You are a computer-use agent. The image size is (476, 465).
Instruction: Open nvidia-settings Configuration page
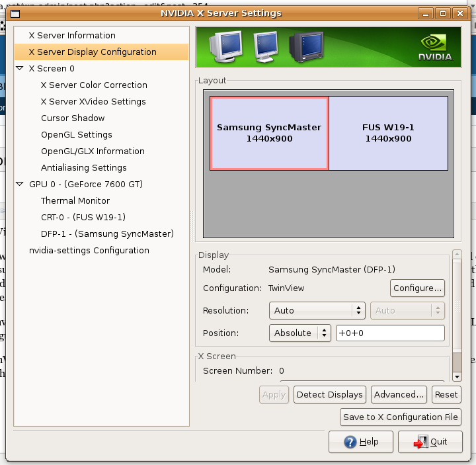[x=89, y=251]
